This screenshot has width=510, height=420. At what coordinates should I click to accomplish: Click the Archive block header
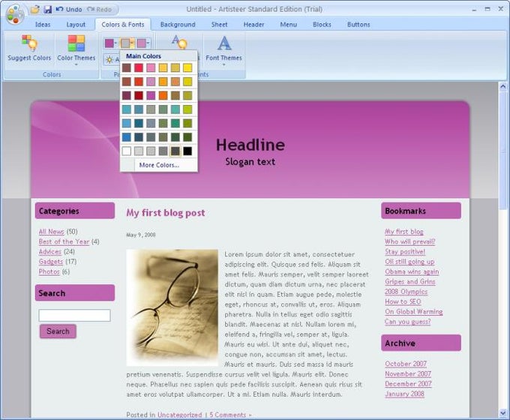(421, 343)
